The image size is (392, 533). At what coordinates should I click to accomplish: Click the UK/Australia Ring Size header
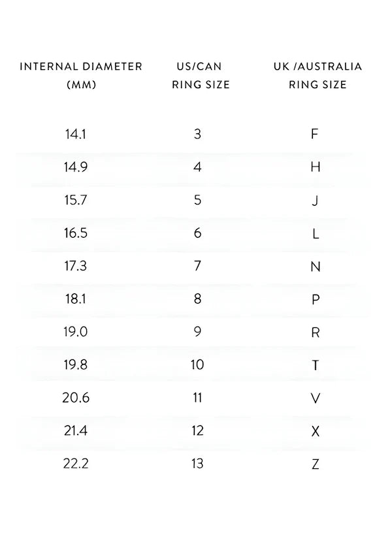pos(318,76)
